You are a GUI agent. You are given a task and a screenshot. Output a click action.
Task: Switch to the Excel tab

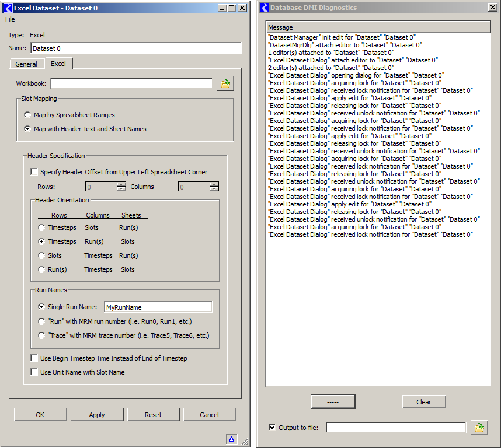click(x=58, y=64)
